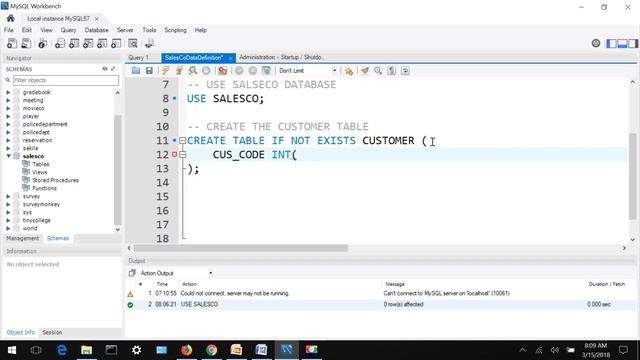Stop the running query
Image resolution: width=640 pixels, height=360 pixels.
click(x=206, y=71)
